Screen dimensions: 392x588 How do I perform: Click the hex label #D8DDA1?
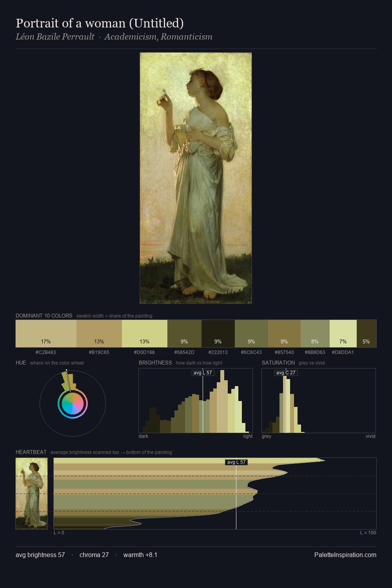343,352
